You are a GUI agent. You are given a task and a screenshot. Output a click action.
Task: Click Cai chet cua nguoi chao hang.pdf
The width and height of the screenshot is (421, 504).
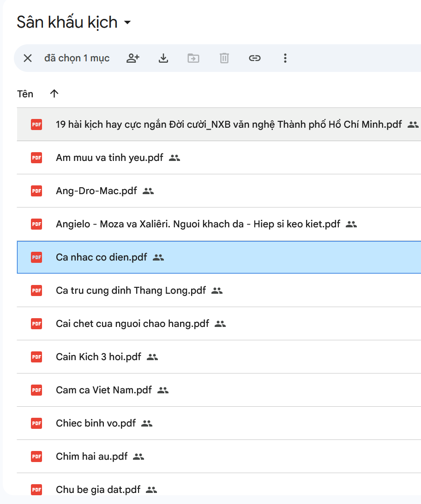132,324
